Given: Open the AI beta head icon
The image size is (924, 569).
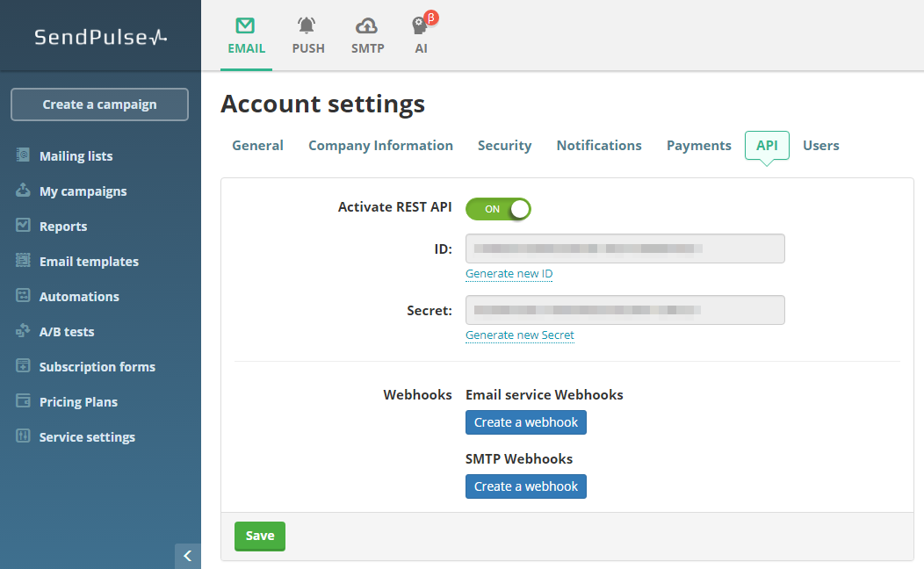Looking at the screenshot, I should coord(421,26).
